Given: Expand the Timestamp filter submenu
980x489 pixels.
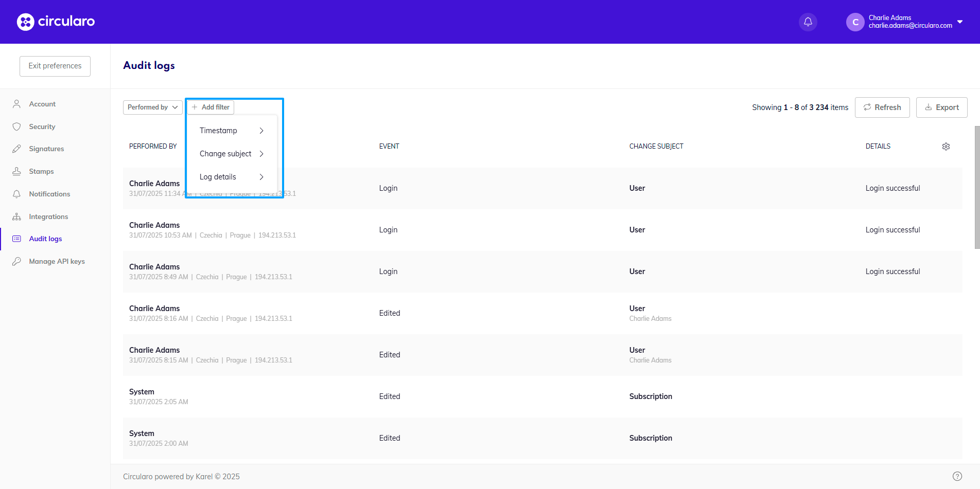Looking at the screenshot, I should (x=231, y=131).
